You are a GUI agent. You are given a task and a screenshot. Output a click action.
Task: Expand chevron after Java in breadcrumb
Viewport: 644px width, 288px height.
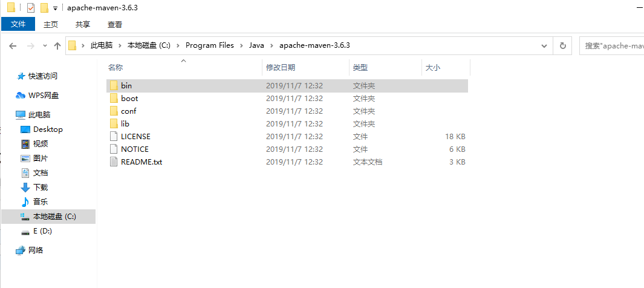pos(272,45)
